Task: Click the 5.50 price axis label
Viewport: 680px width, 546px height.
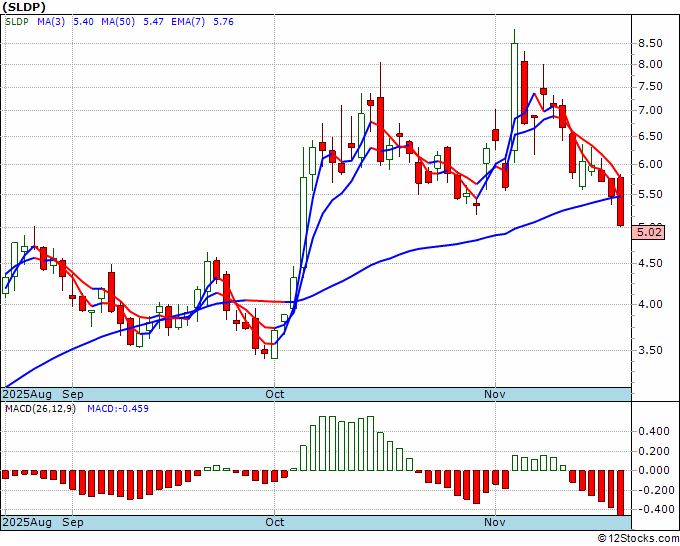Action: pos(650,194)
